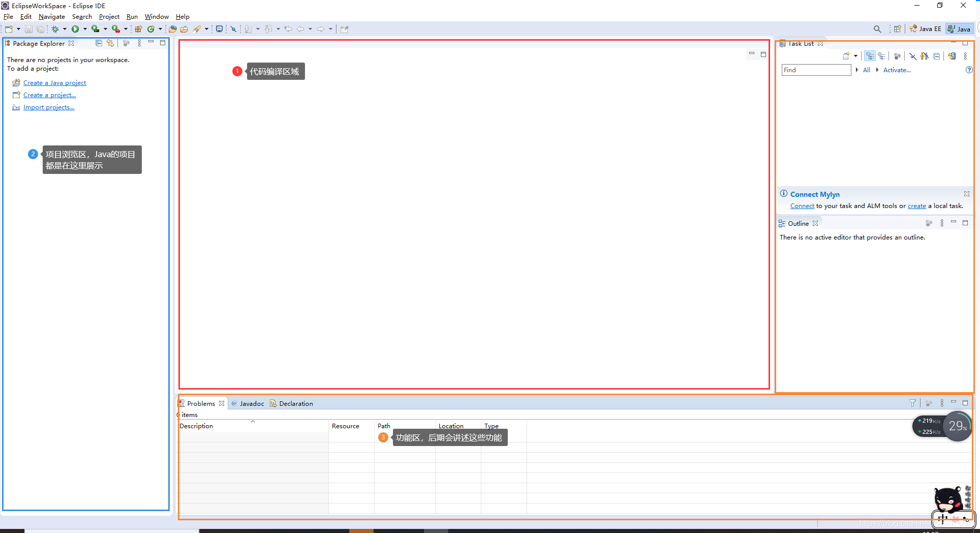This screenshot has height=533, width=980.
Task: Synchronize Changed tasks icon
Action: (x=952, y=56)
